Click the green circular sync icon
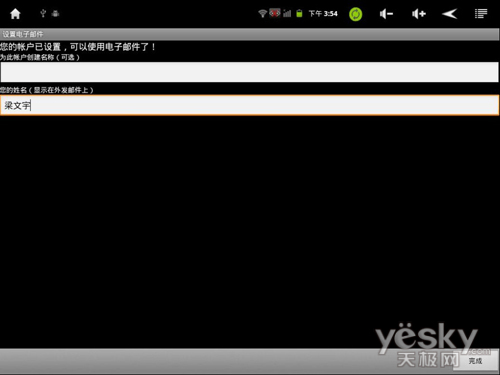The height and width of the screenshot is (375, 500). [x=355, y=14]
